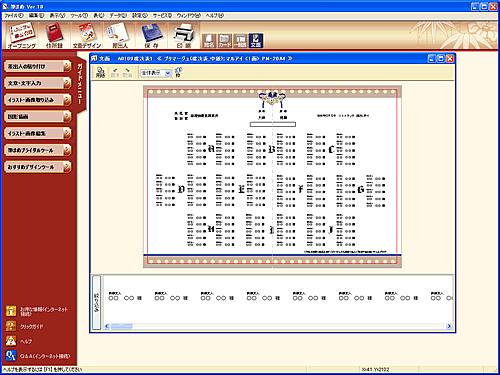Viewport: 500px width, 375px height.
Task: Click the F1 help hint in the status bar
Action: point(42,369)
